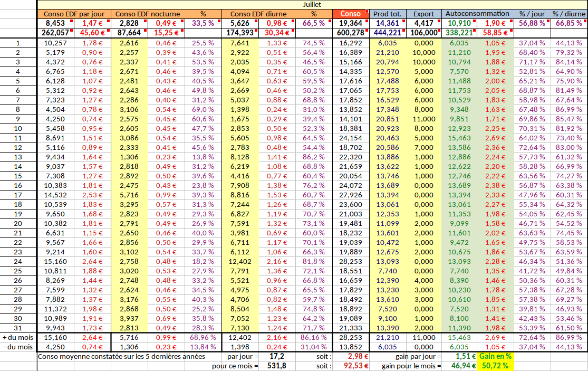Click the + du mois row label
The height and width of the screenshot is (371, 588).
pyautogui.click(x=18, y=337)
